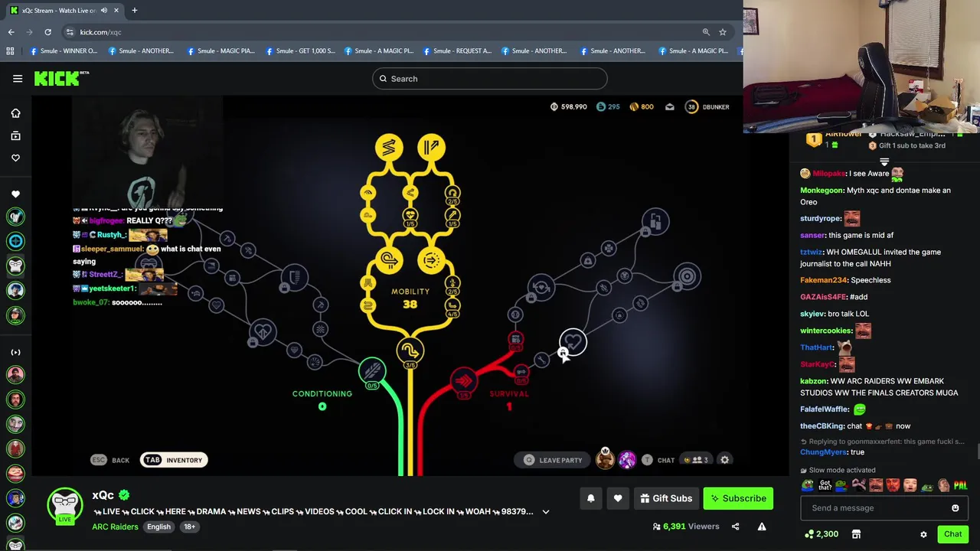Viewport: 980px width, 551px height.
Task: Click the green Chat send button
Action: 952,534
